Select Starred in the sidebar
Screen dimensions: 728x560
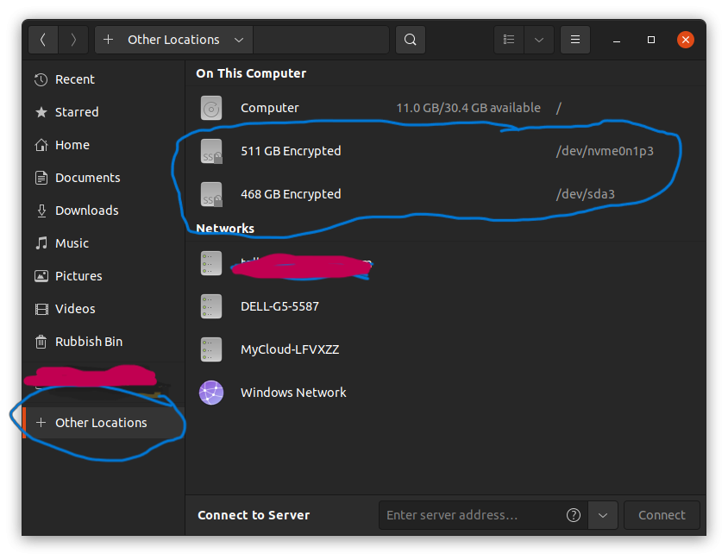pos(77,112)
